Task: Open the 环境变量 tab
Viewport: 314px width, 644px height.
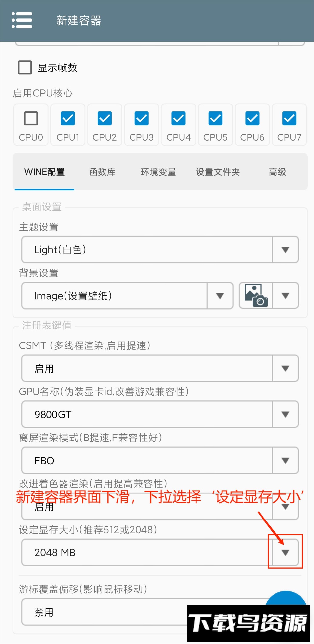Action: [x=158, y=172]
